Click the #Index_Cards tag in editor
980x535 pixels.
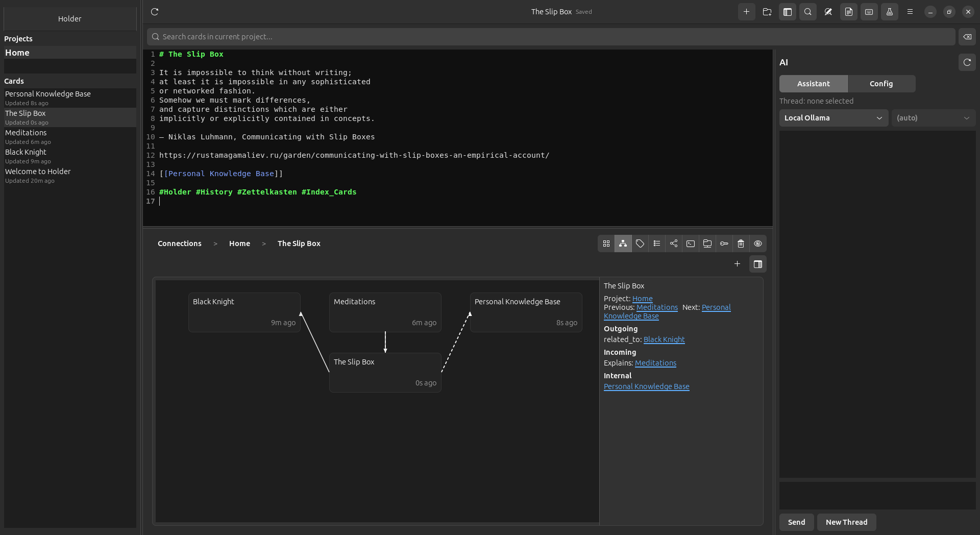[329, 192]
